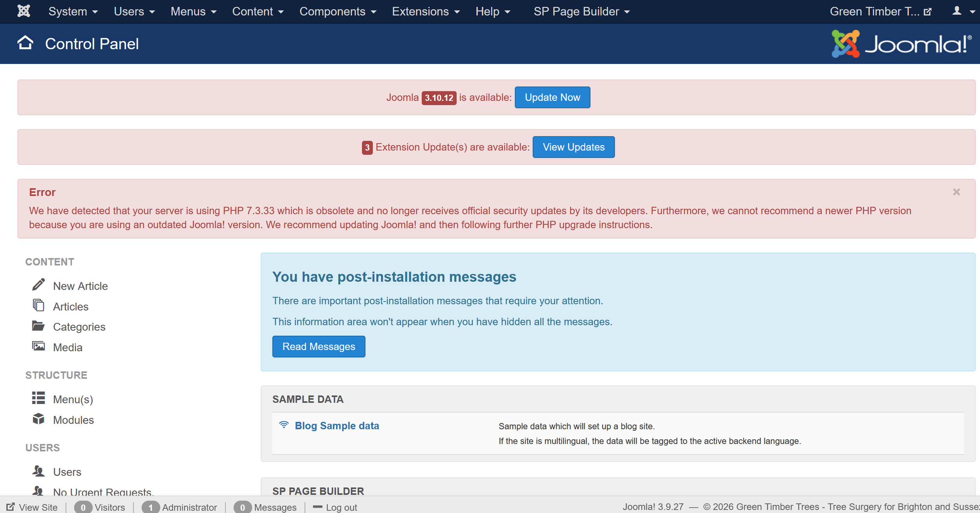The image size is (980, 513).
Task: Click the 0 Messages badge
Action: [x=243, y=507]
